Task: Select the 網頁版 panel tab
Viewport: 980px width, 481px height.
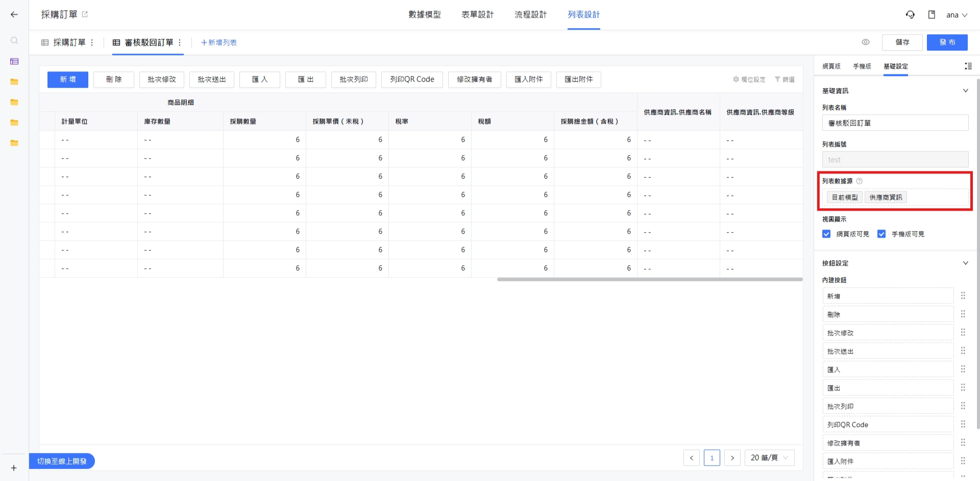Action: click(831, 66)
